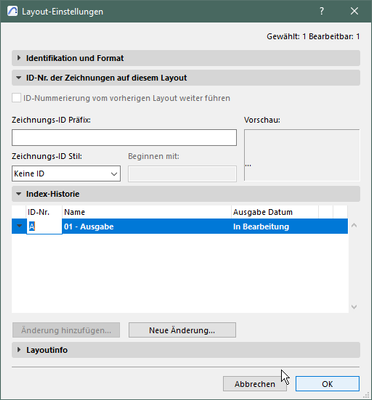Collapse the ID-Nr. der Zeichnungen section

[186, 78]
